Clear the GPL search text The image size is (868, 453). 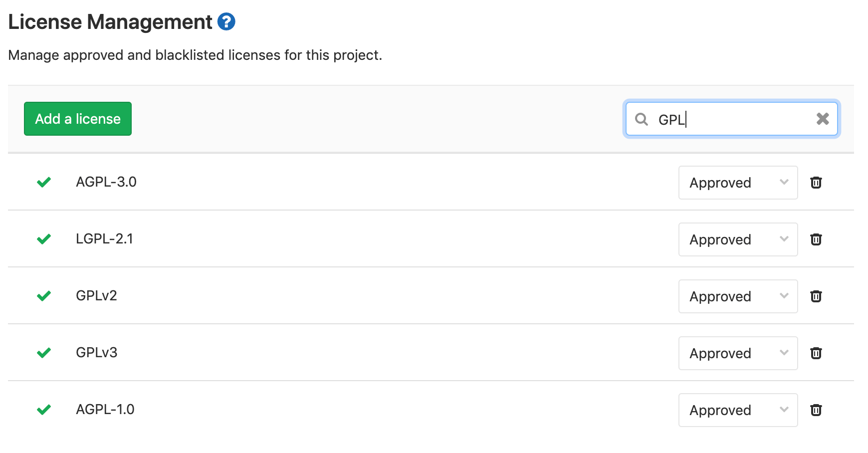point(823,119)
